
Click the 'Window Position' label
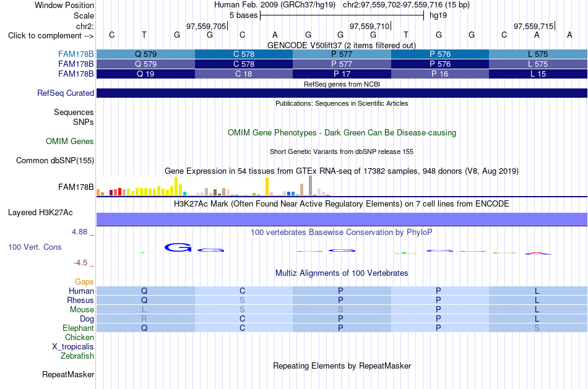(x=64, y=5)
